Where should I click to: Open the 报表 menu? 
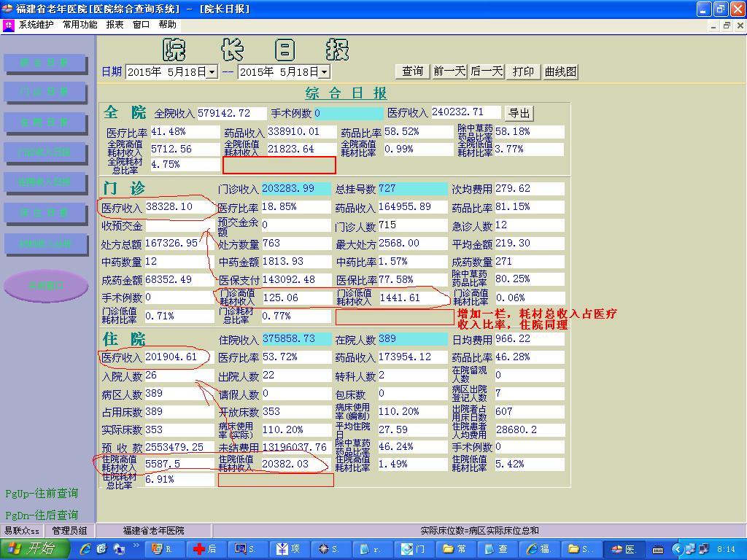[115, 25]
